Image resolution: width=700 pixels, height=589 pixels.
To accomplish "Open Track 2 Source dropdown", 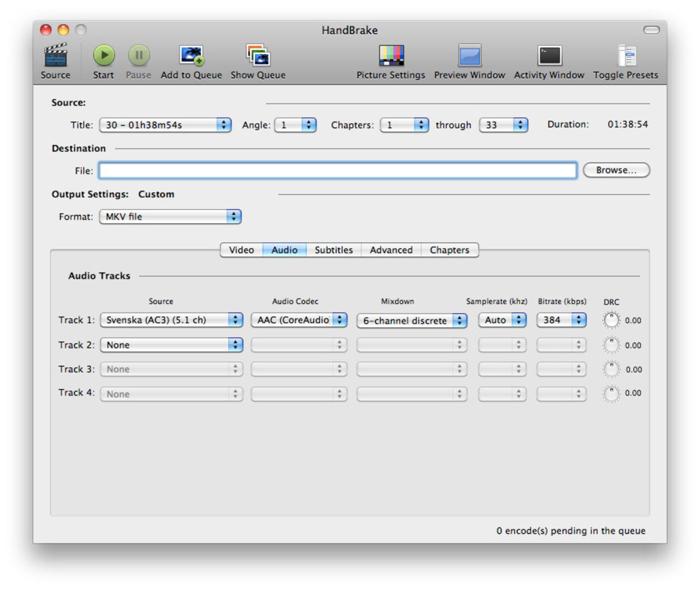I will tap(171, 345).
